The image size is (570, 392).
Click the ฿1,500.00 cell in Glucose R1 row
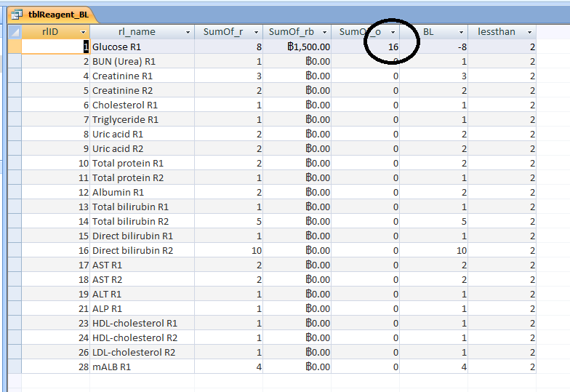(297, 47)
